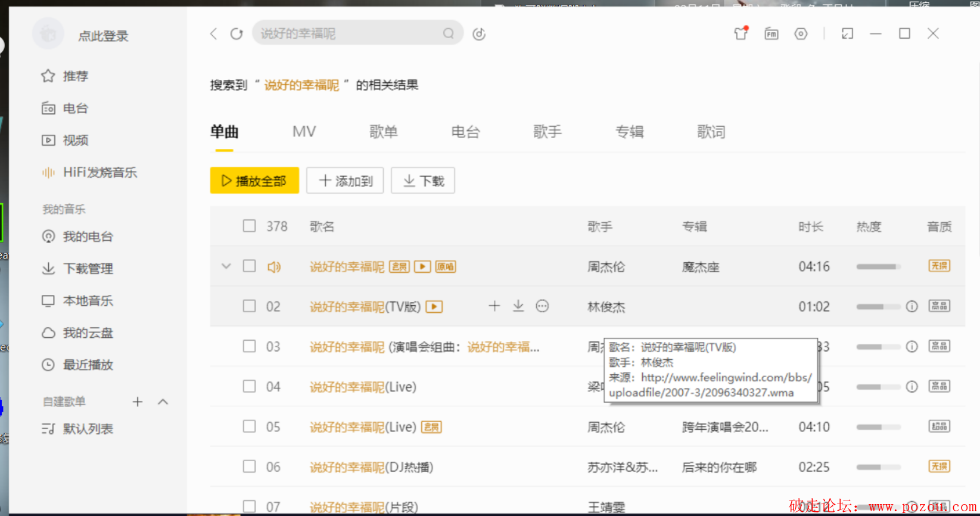Open the 歌词 tab

tap(711, 132)
